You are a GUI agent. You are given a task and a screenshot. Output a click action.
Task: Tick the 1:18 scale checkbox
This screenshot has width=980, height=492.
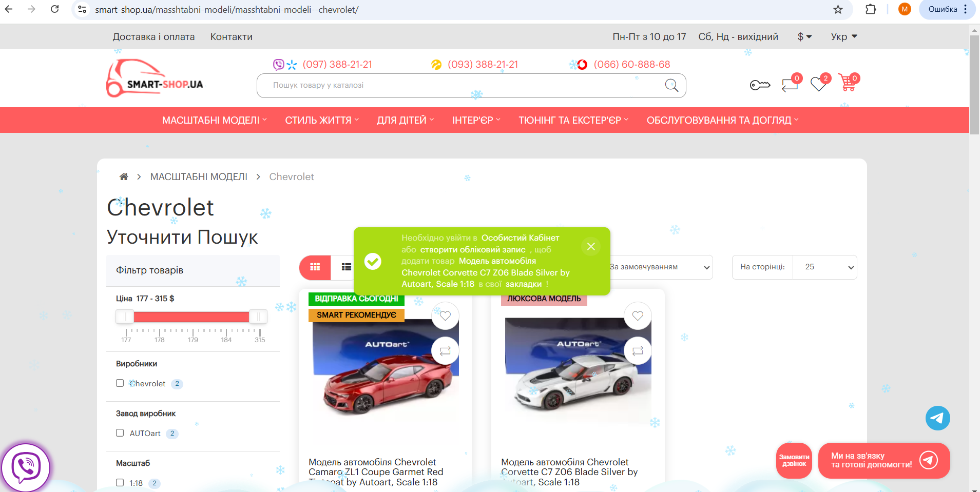(120, 483)
